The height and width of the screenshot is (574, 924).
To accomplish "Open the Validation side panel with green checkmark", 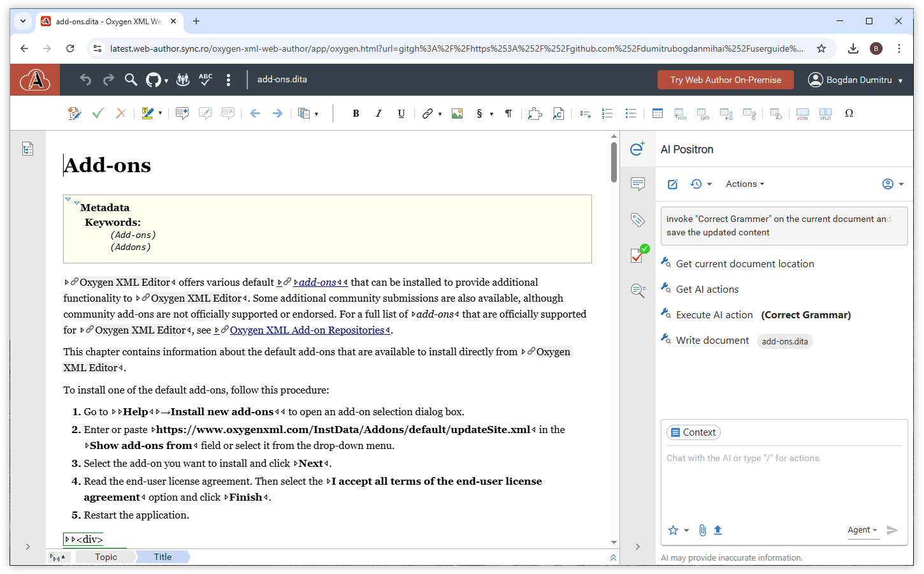I will click(638, 255).
